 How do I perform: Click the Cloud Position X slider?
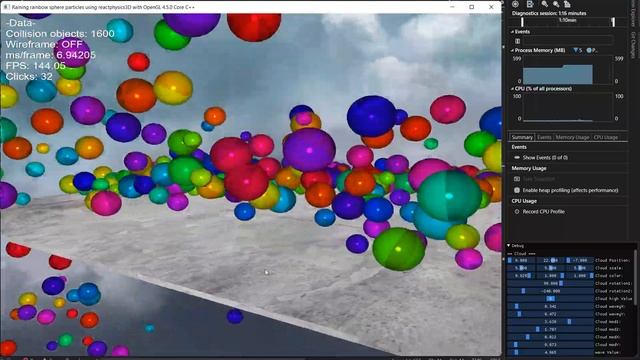tap(521, 260)
